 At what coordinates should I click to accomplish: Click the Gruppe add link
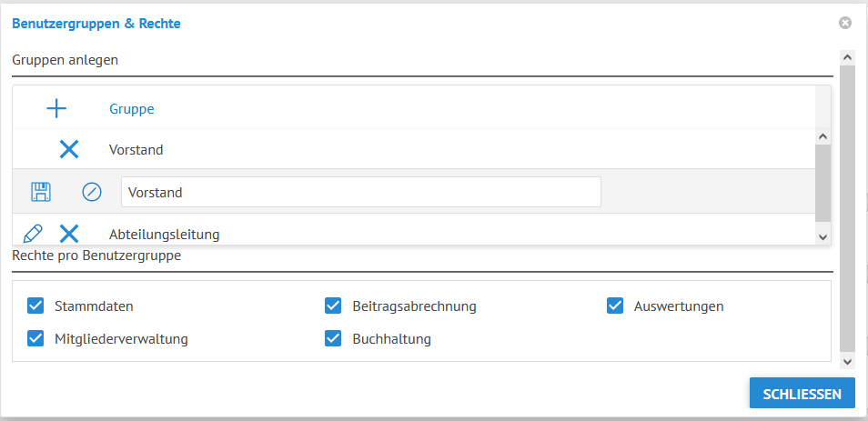point(132,109)
